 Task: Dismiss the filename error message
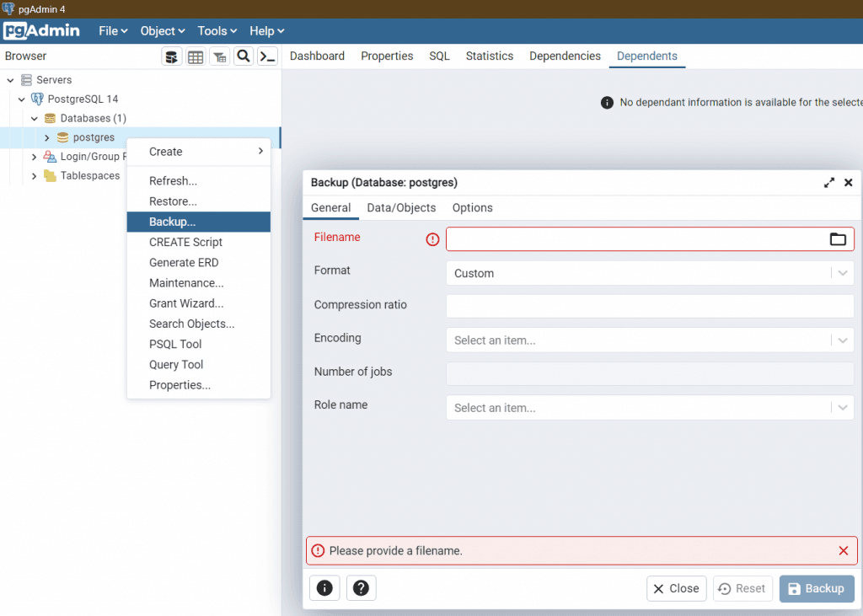[x=843, y=550]
